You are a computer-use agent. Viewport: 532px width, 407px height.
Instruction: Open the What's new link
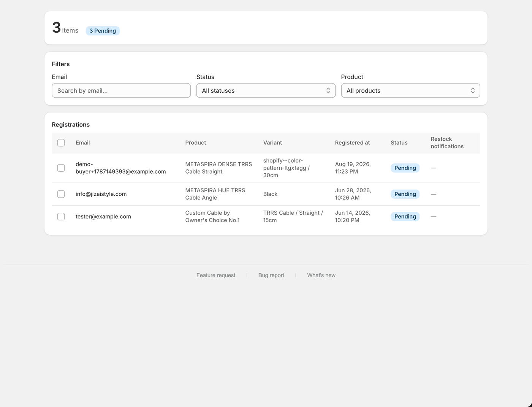click(321, 275)
